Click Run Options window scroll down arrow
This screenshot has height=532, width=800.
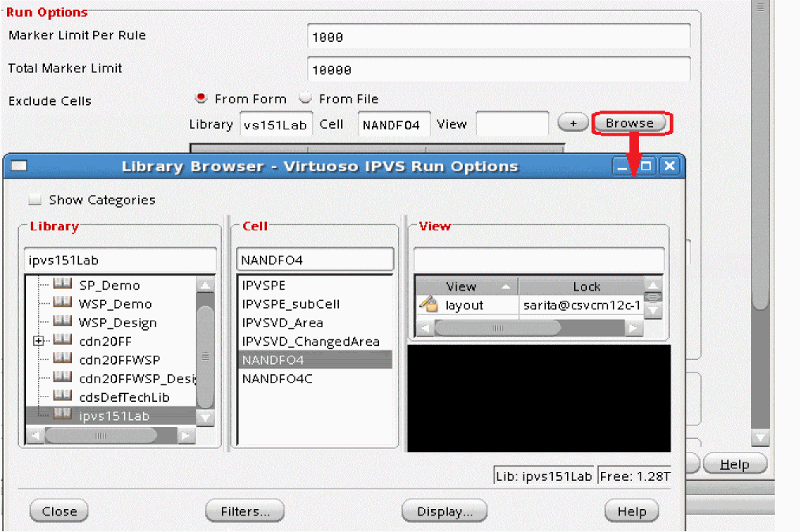pyautogui.click(x=761, y=436)
